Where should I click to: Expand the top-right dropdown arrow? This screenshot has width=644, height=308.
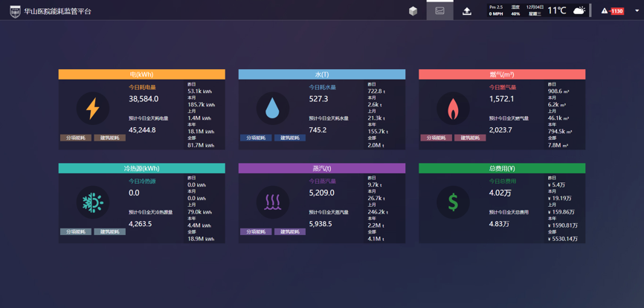pyautogui.click(x=637, y=11)
